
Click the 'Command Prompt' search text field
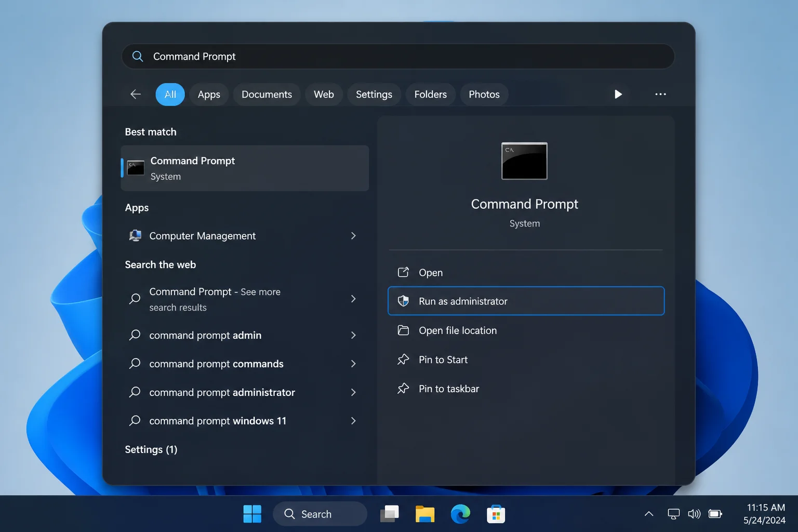tap(398, 56)
